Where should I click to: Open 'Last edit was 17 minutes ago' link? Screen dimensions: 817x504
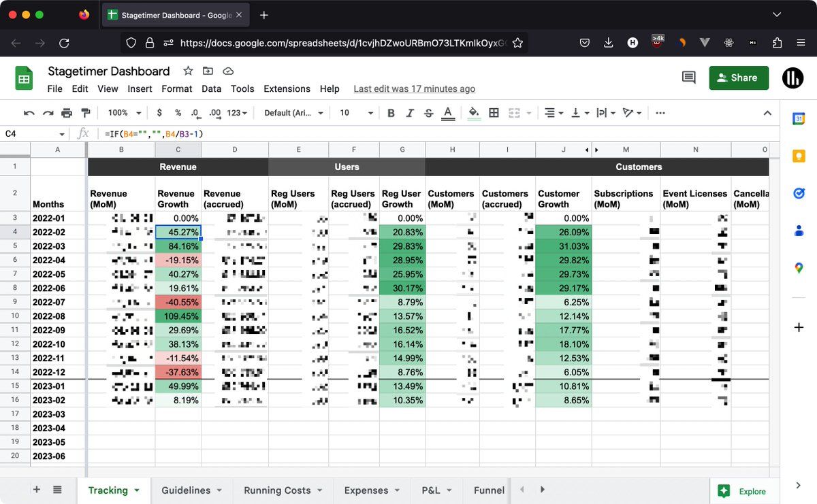pyautogui.click(x=414, y=89)
